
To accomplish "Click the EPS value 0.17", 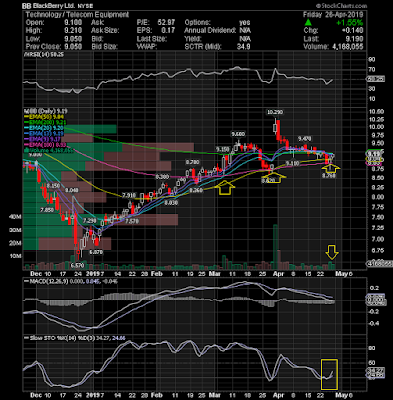I will 169,31.
